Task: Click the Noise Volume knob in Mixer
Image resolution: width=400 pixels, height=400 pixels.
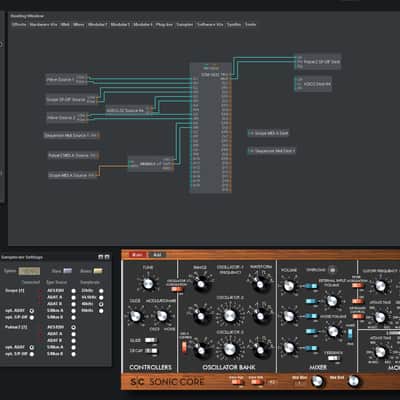Action: point(332,331)
